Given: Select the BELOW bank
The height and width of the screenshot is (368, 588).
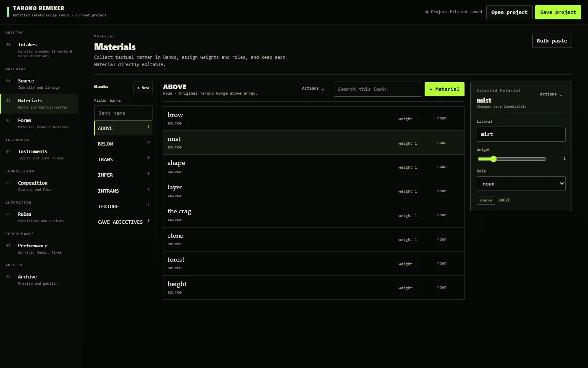Looking at the screenshot, I should 123,144.
